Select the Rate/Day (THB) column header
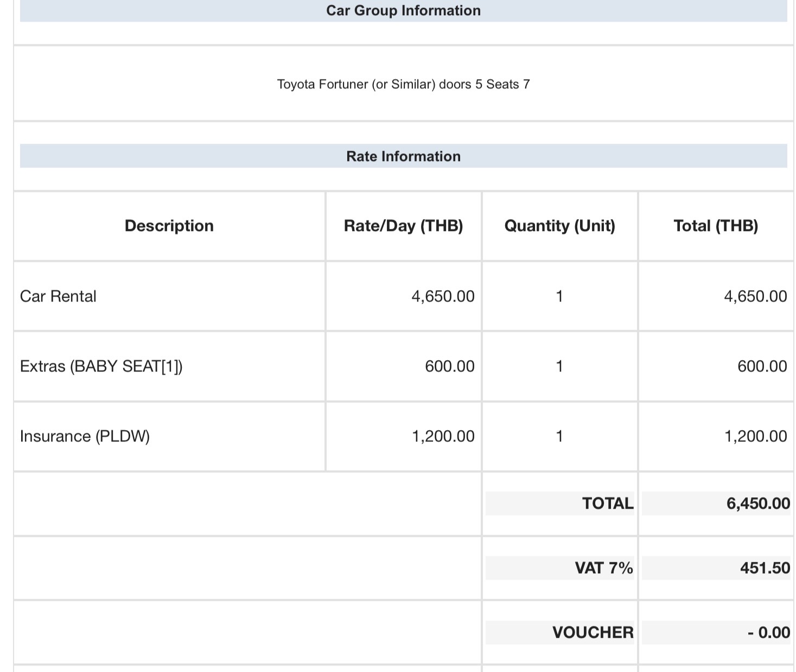The height and width of the screenshot is (672, 796). (403, 226)
